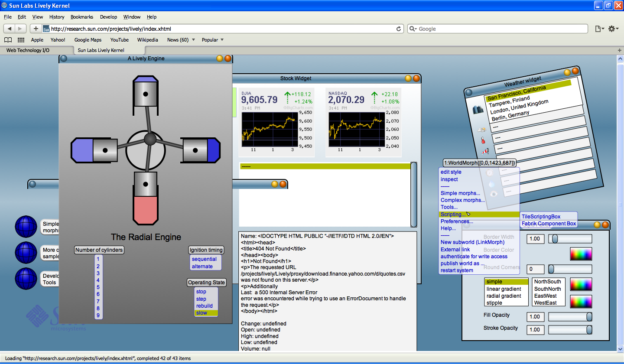Click the orange close orb on Stock Widget

[416, 78]
